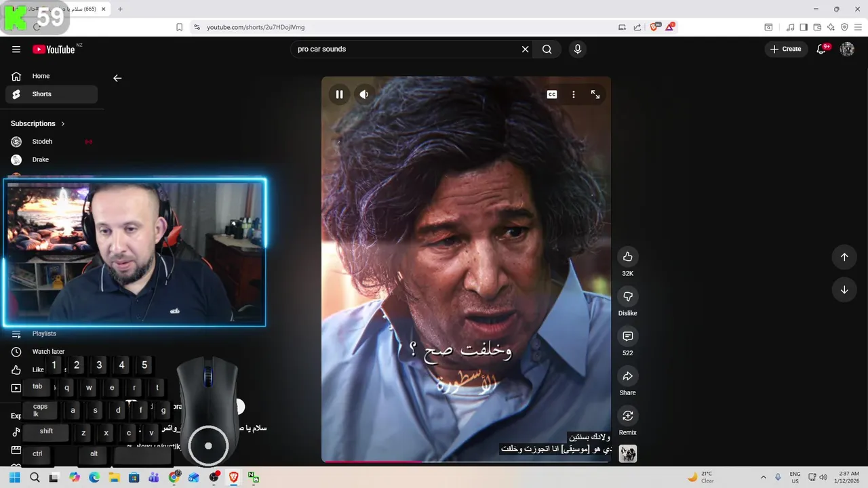The height and width of the screenshot is (488, 868).
Task: Close the current YouTube browser tab
Action: 103,9
